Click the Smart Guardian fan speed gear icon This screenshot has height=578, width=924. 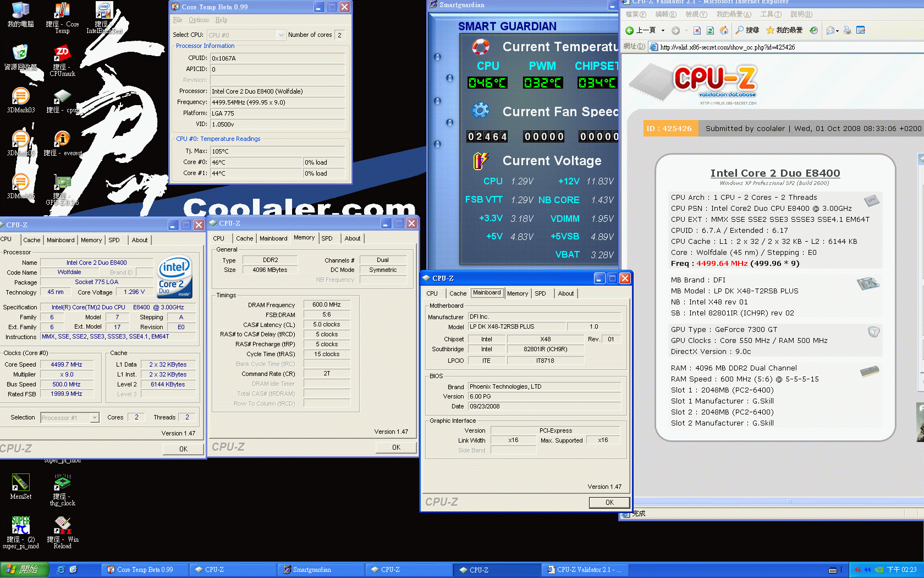[x=480, y=110]
